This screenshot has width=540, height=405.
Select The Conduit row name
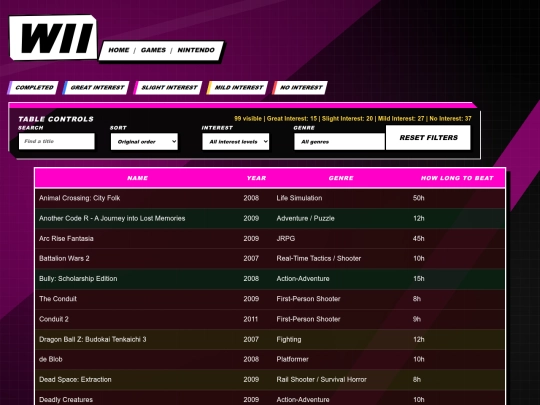(x=58, y=299)
